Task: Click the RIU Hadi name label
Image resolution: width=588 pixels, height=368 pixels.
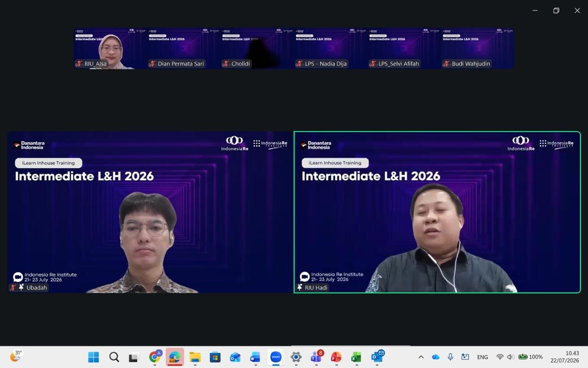Action: tap(316, 287)
